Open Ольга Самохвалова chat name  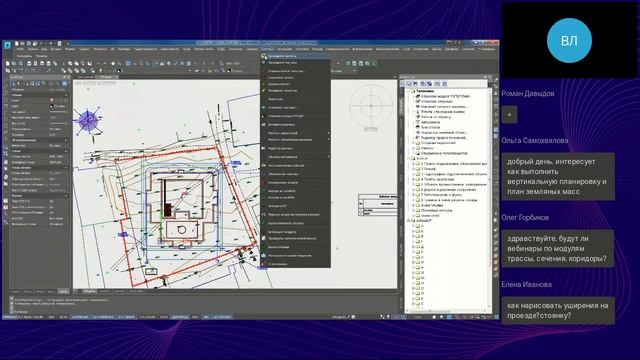[534, 140]
